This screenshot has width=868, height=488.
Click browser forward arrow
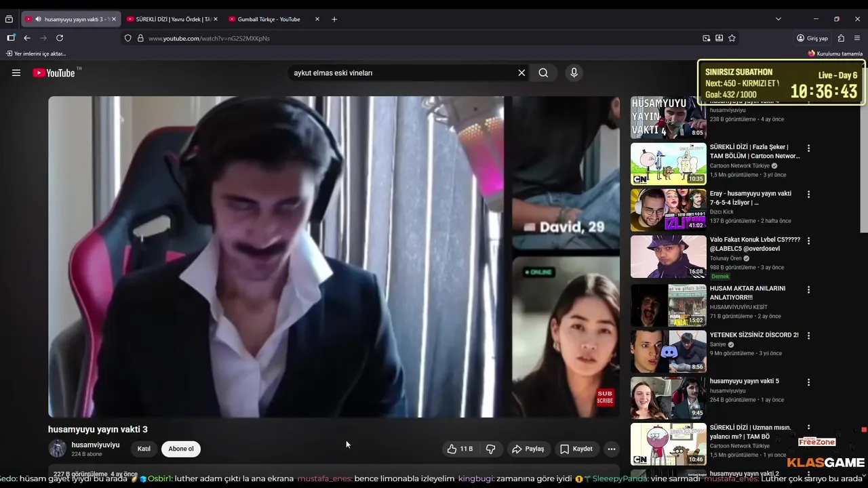click(x=43, y=38)
